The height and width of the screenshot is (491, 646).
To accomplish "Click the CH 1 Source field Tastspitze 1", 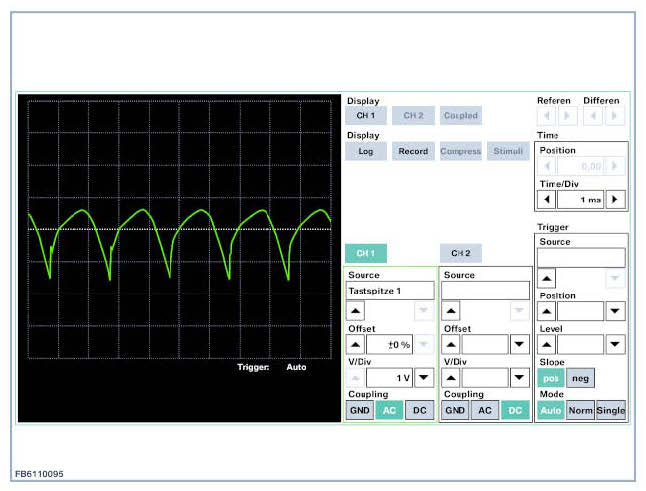I will coord(390,291).
